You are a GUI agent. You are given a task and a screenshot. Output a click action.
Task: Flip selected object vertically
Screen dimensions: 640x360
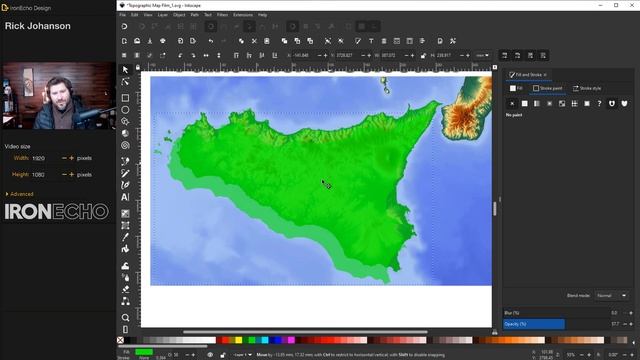(x=219, y=56)
